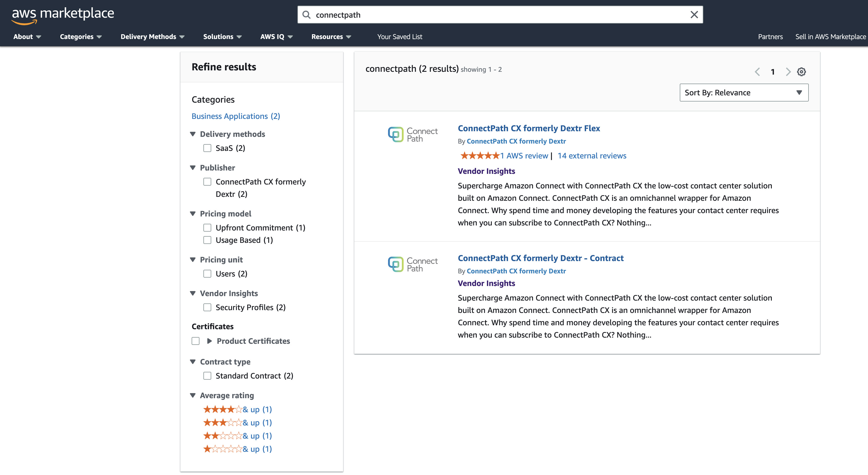
Task: Open the Sort By Relevance dropdown
Action: click(744, 93)
